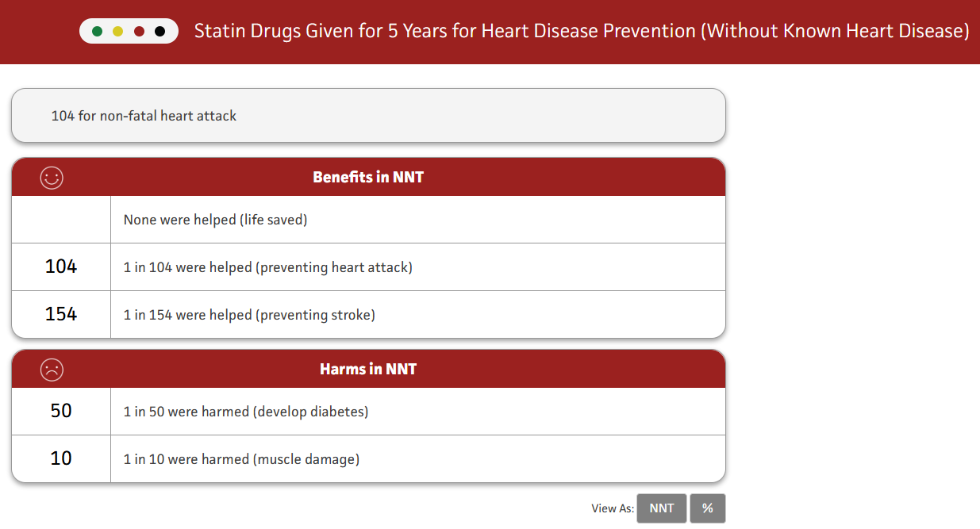
Task: Click the number 154 in the benefits table
Action: 61,314
